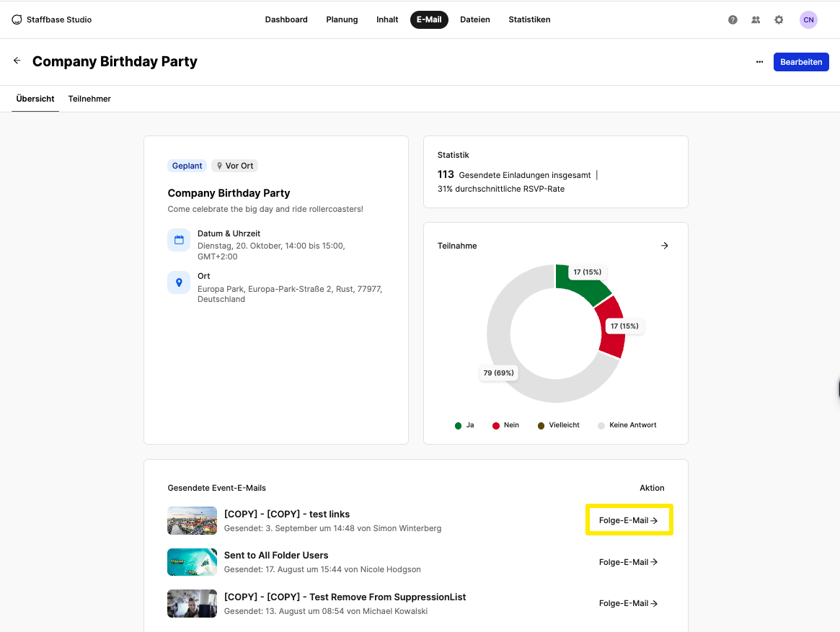Switch to the Teilnehmer tab
The width and height of the screenshot is (840, 632).
click(x=89, y=99)
